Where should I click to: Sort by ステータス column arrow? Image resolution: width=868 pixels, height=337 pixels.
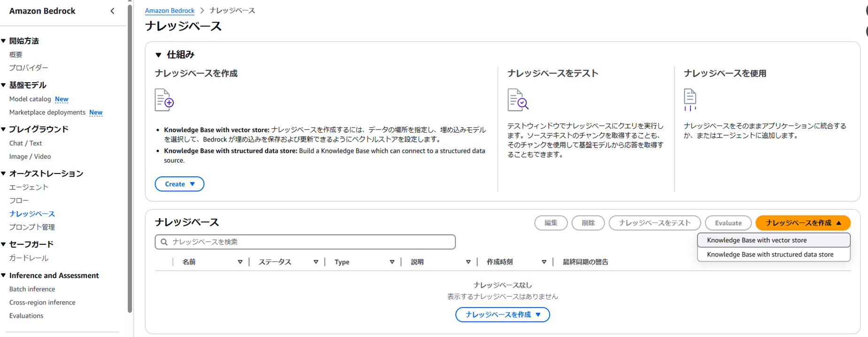[x=316, y=262]
